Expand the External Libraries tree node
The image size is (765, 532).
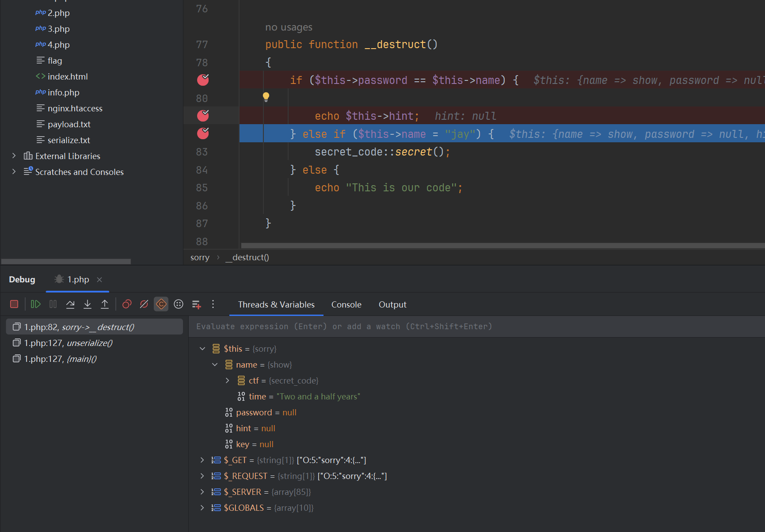coord(14,156)
